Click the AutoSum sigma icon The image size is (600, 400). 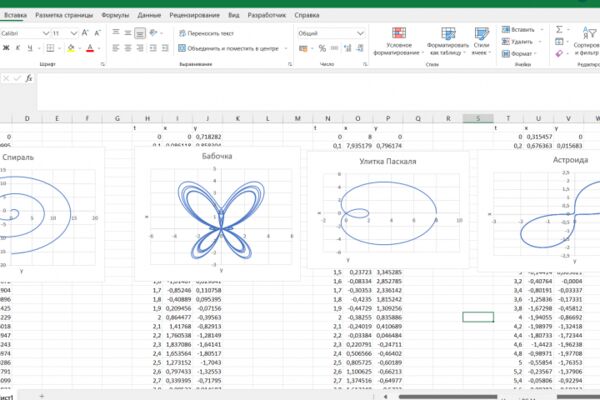coord(559,29)
